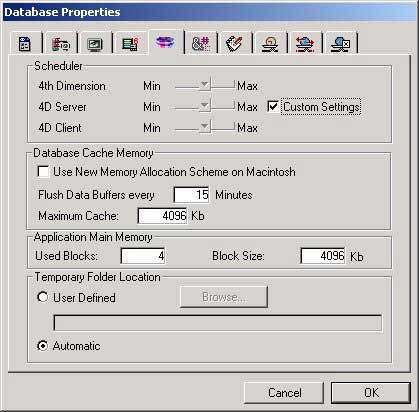The height and width of the screenshot is (412, 419).
Task: Open the monitor display icon tab
Action: [95, 43]
